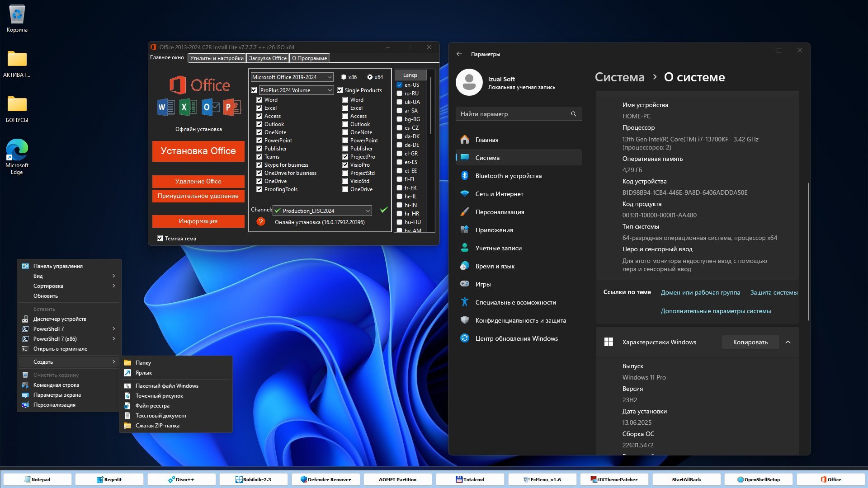Open Сеть и Интернет settings
Image resolution: width=868 pixels, height=488 pixels.
coord(519,194)
